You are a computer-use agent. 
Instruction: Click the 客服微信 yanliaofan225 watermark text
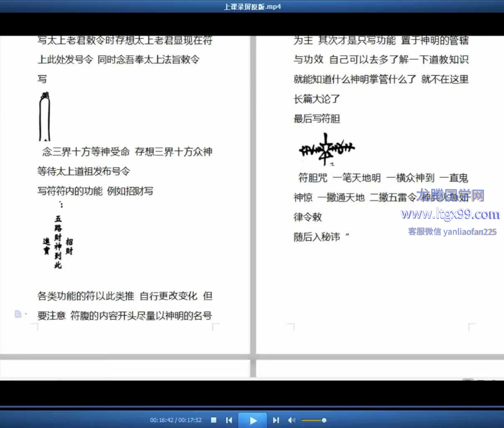(452, 232)
